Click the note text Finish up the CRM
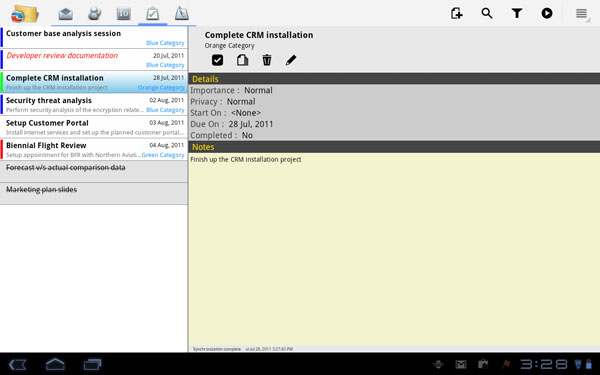Image resolution: width=600 pixels, height=375 pixels. click(246, 160)
